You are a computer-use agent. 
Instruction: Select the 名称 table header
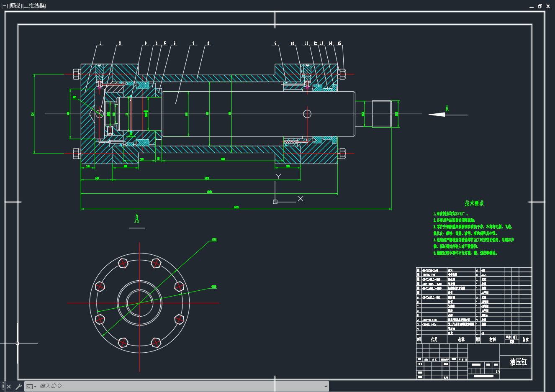pos(461,339)
